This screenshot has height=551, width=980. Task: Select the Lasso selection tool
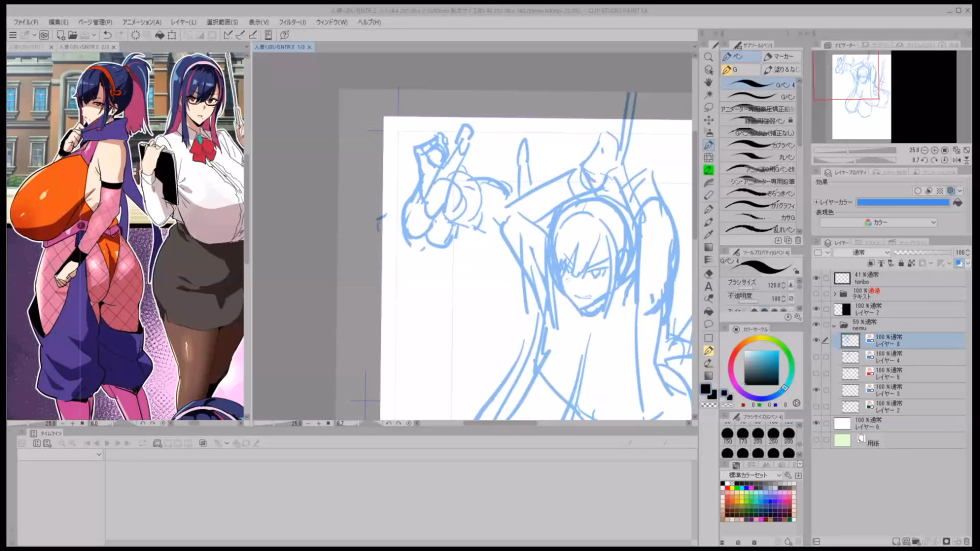point(708,107)
